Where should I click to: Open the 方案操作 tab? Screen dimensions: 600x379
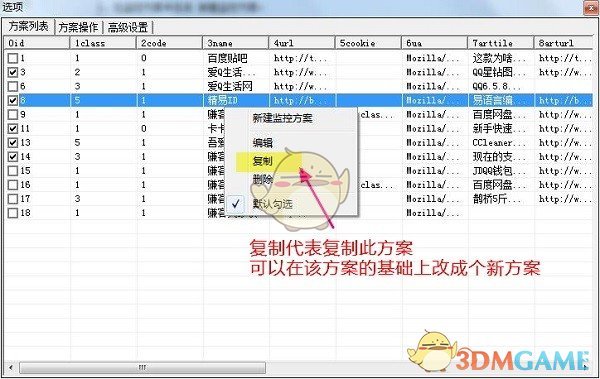pyautogui.click(x=78, y=27)
